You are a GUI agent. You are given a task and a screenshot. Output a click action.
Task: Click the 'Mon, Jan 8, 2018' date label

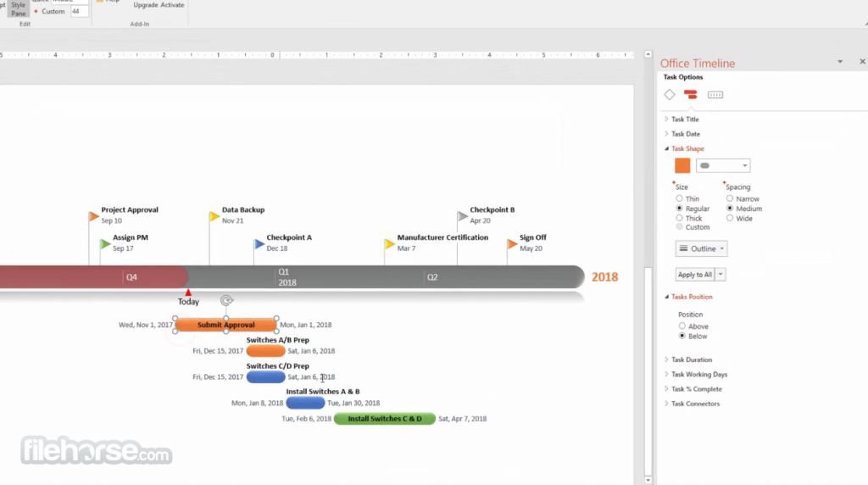click(257, 403)
